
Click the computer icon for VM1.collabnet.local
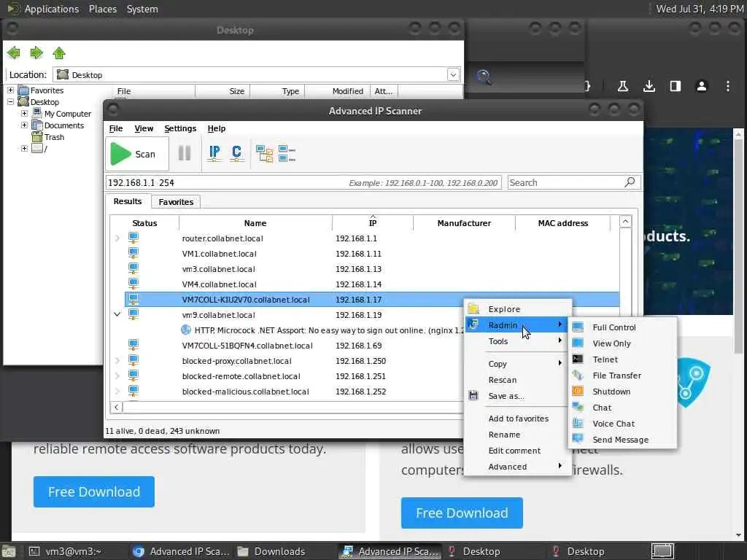133,253
